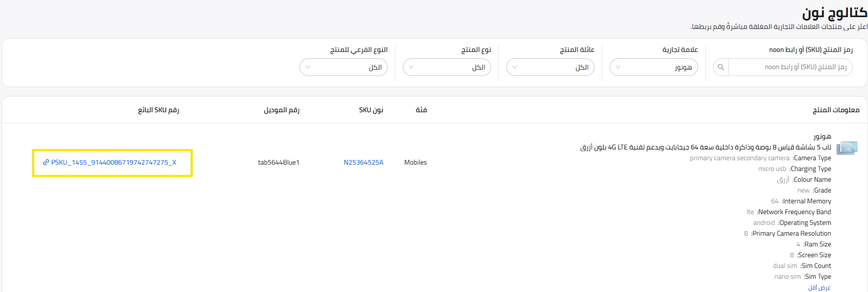Image resolution: width=868 pixels, height=292 pixels.
Task: Select the tab5644Blue1 model number
Action: 278,162
